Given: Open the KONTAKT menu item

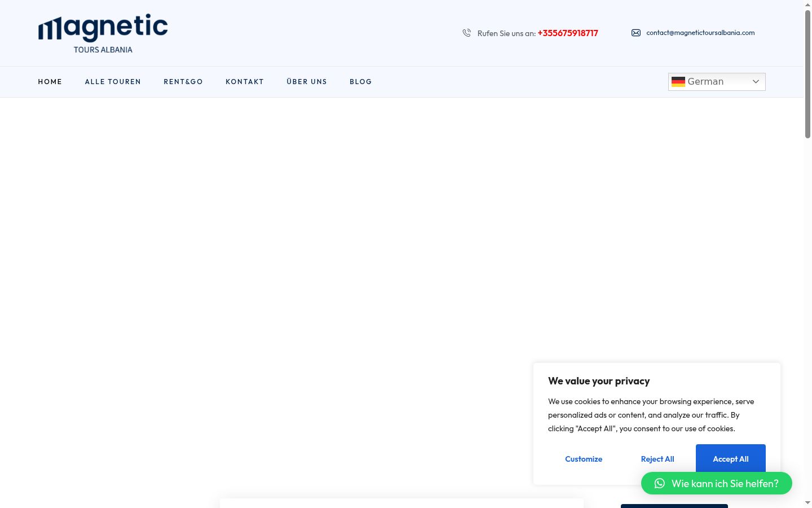Looking at the screenshot, I should coord(245,82).
